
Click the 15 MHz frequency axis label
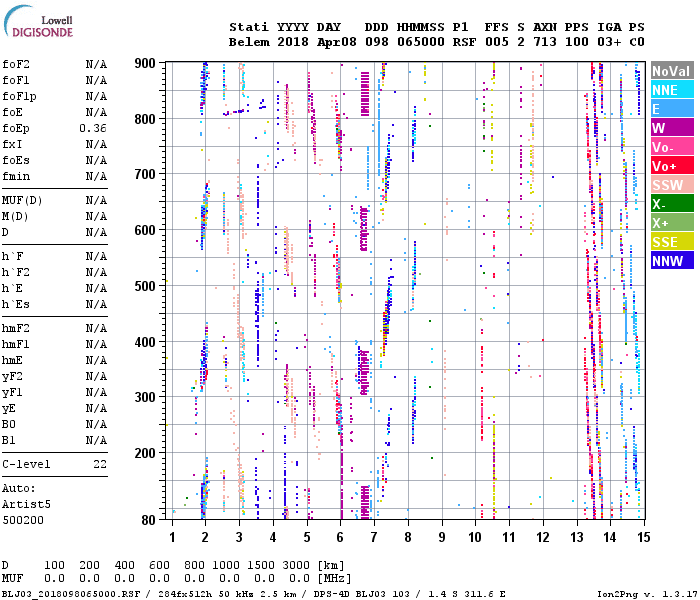(x=643, y=537)
